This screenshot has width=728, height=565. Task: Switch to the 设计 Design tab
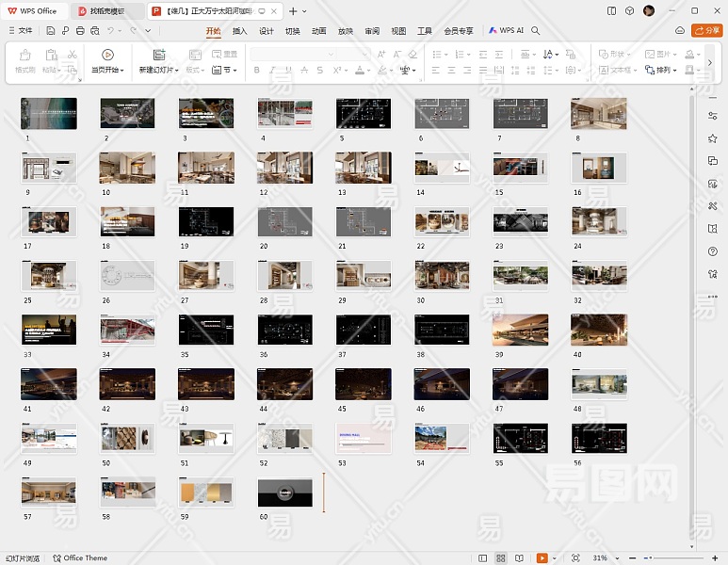(x=267, y=30)
